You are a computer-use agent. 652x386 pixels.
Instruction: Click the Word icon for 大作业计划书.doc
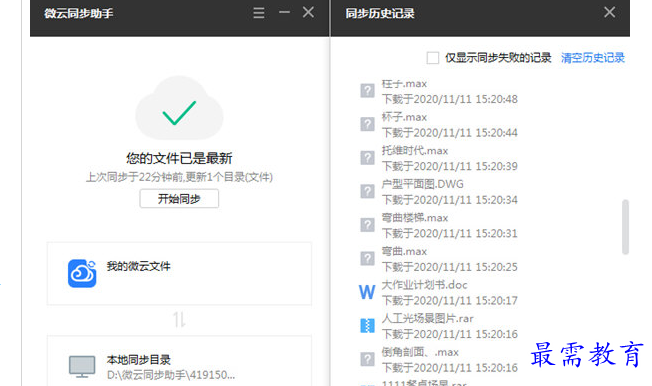(367, 292)
